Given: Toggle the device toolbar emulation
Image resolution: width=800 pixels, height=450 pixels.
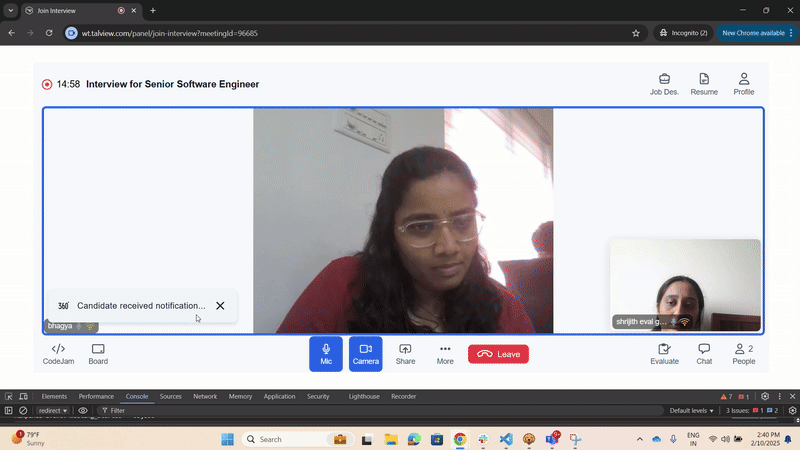Looking at the screenshot, I should pos(23,396).
